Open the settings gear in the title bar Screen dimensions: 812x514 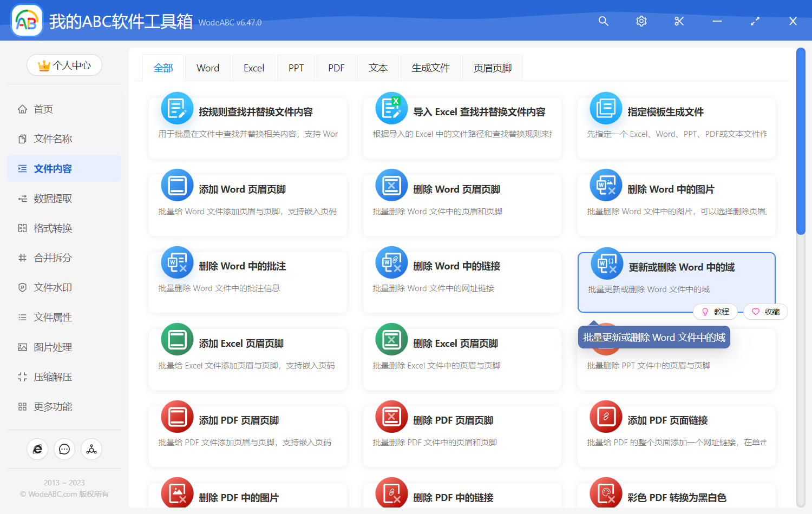[641, 21]
